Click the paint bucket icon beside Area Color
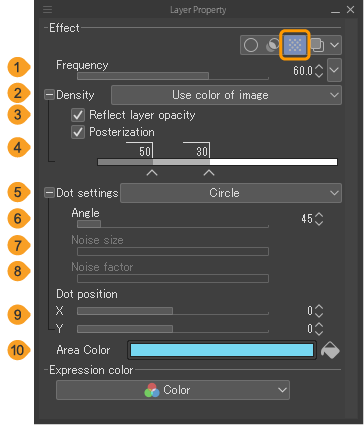Viewport: 364px width, 426px height. click(330, 350)
